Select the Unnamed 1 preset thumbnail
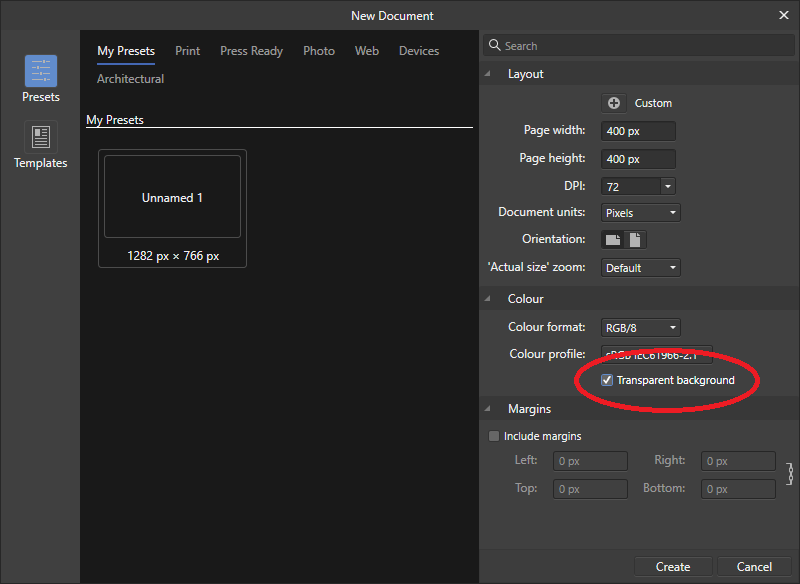The height and width of the screenshot is (584, 800). click(x=172, y=197)
